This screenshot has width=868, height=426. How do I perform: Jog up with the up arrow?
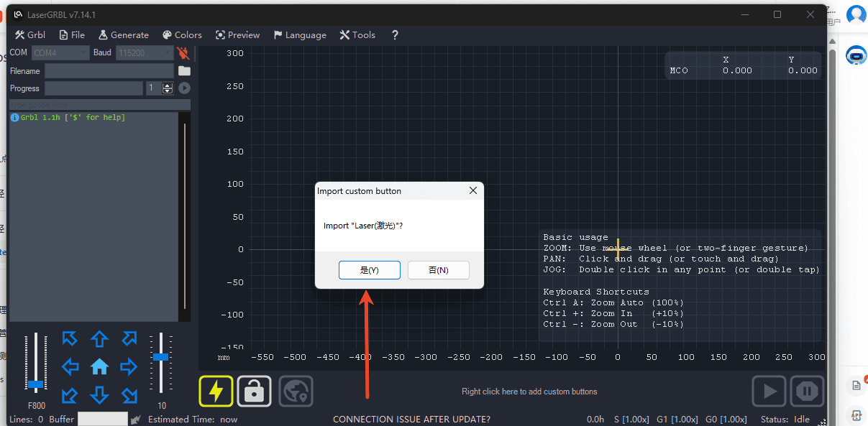[x=99, y=339]
